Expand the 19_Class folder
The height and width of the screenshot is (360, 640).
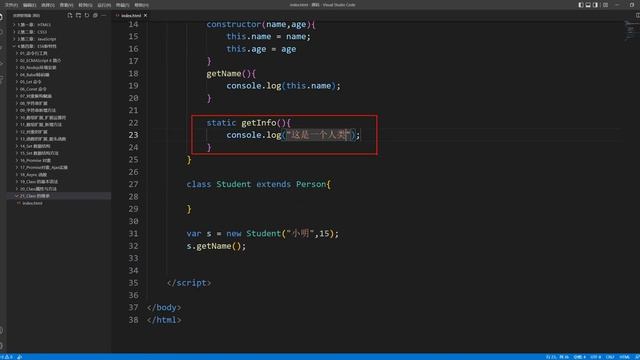click(x=58, y=182)
